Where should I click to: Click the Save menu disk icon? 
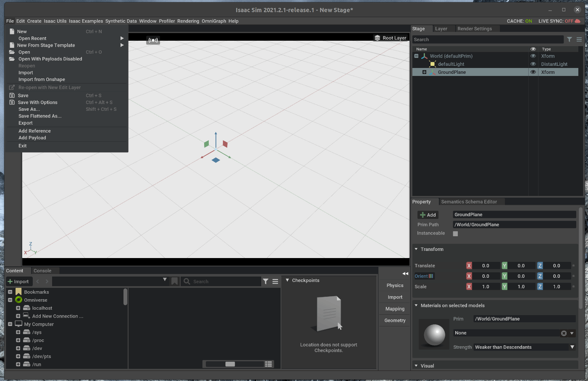pos(12,95)
